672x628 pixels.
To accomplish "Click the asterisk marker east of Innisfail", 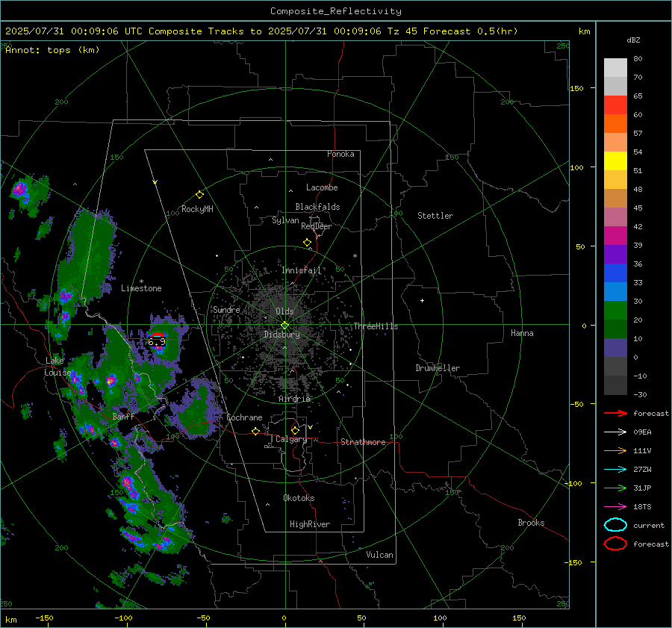I will (x=355, y=256).
